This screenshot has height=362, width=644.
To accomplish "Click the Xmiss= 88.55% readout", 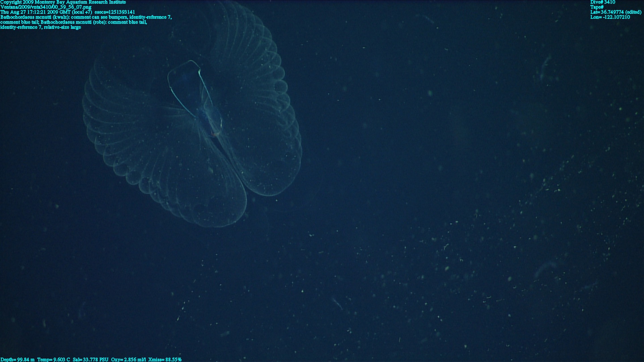I will 165,359.
